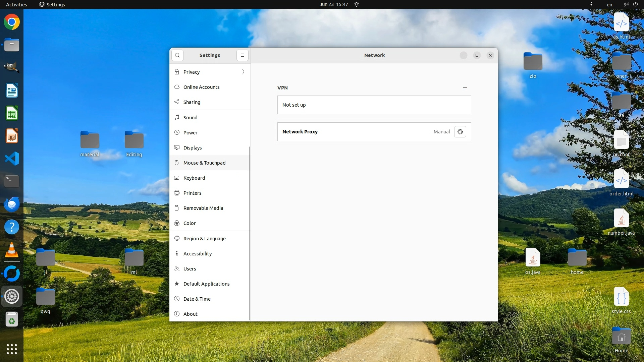Open Show Applications grid in dock

[x=12, y=349]
